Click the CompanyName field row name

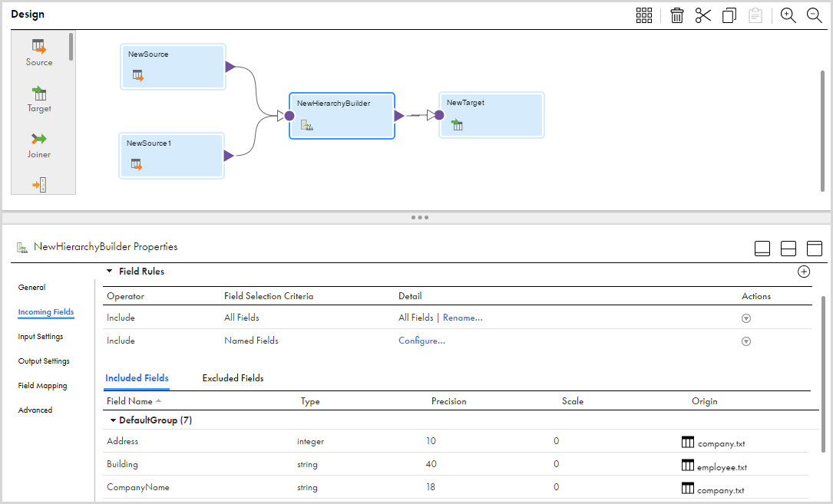click(138, 487)
